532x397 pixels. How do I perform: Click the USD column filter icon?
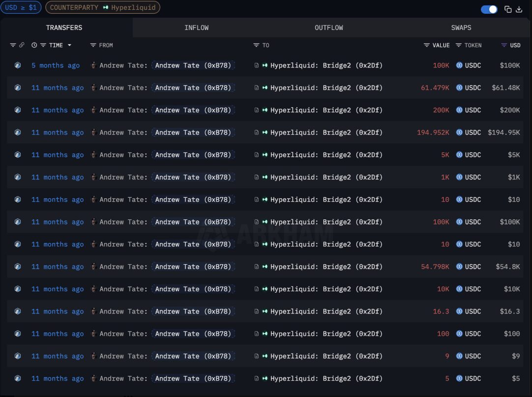click(x=504, y=45)
